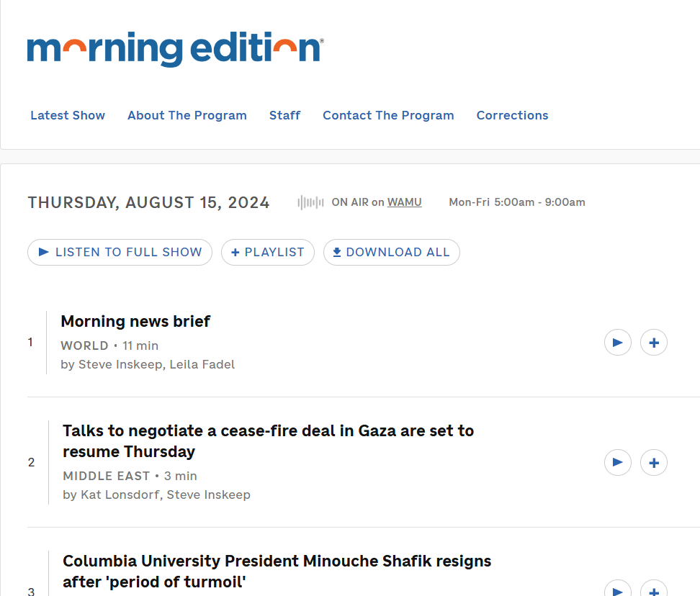Open the Gaza cease-fire talks headline
The width and height of the screenshot is (700, 596).
pyautogui.click(x=269, y=441)
